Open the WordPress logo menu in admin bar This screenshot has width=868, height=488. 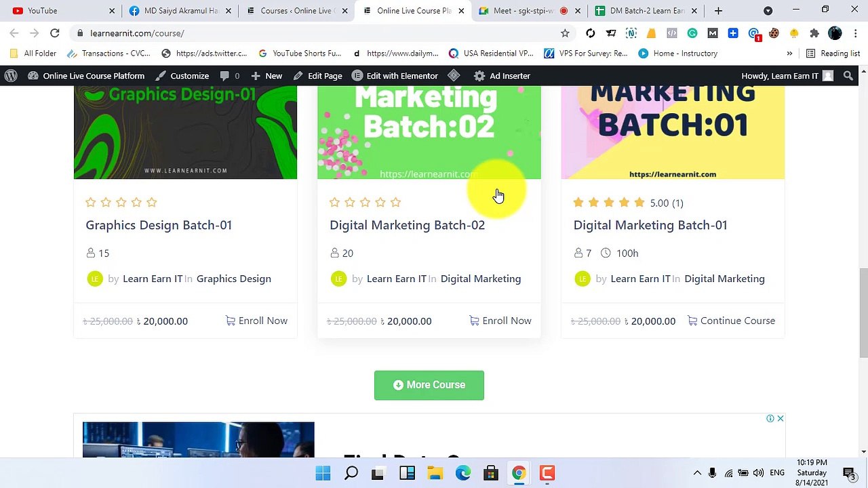coord(10,76)
